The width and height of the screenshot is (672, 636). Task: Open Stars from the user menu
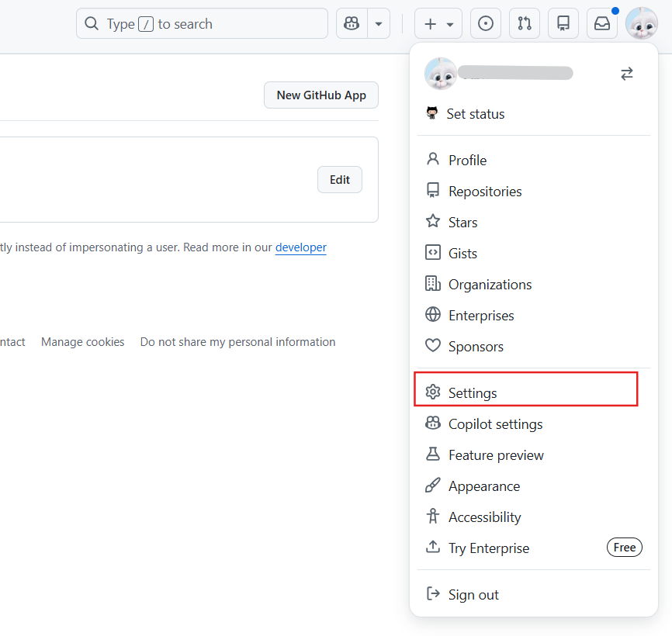(534, 223)
